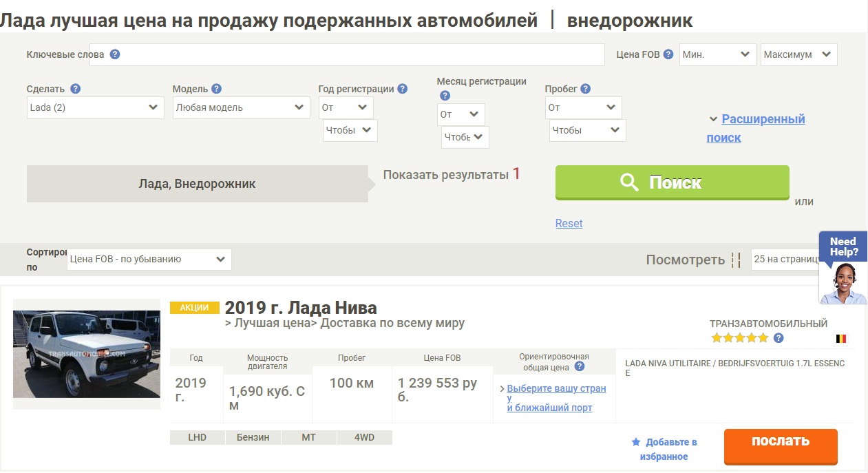
Task: Open registration month От dropdown
Action: tap(461, 114)
